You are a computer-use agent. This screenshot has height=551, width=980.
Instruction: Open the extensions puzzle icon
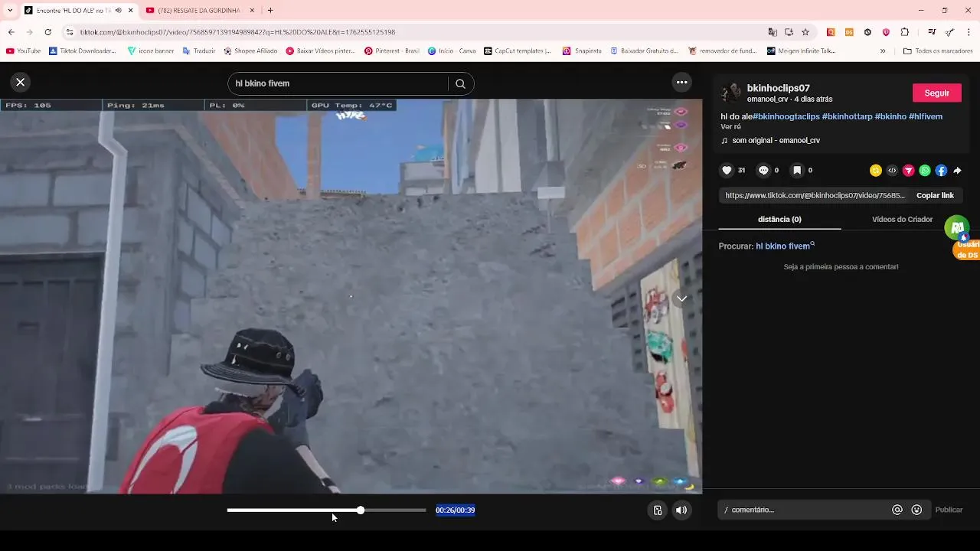[x=905, y=32]
